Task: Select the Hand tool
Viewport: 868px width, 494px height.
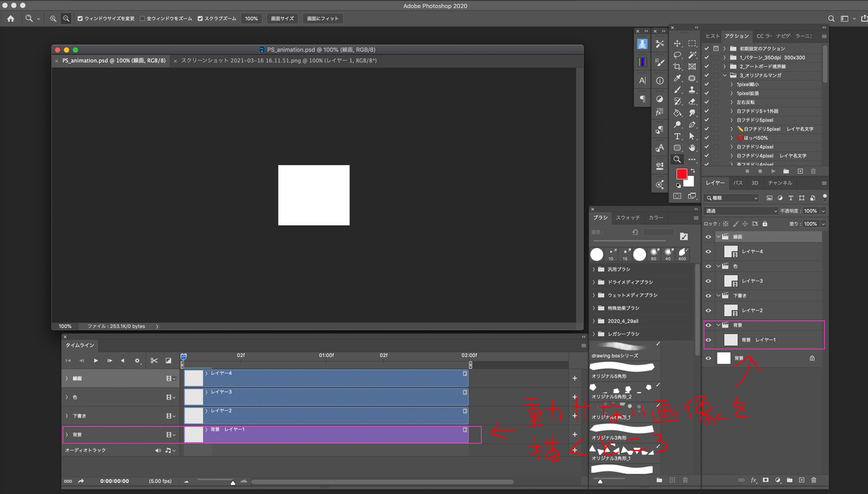Action: point(692,148)
